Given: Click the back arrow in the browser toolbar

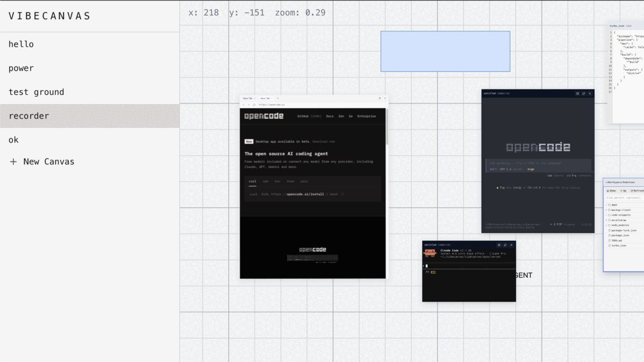Looking at the screenshot, I should coord(244,105).
